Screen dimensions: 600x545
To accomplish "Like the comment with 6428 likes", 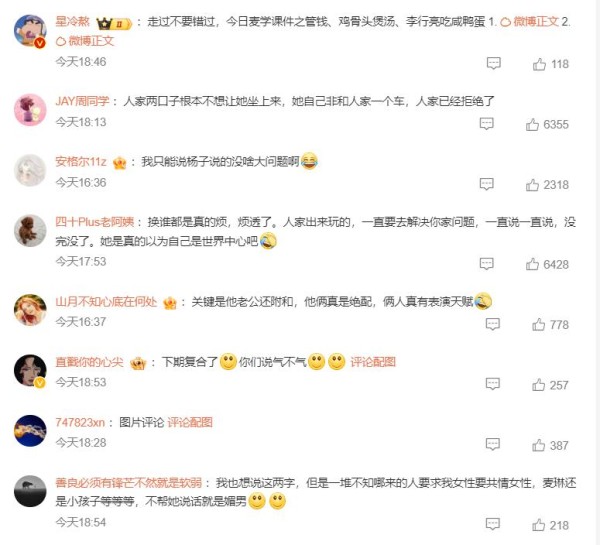I will pyautogui.click(x=532, y=264).
